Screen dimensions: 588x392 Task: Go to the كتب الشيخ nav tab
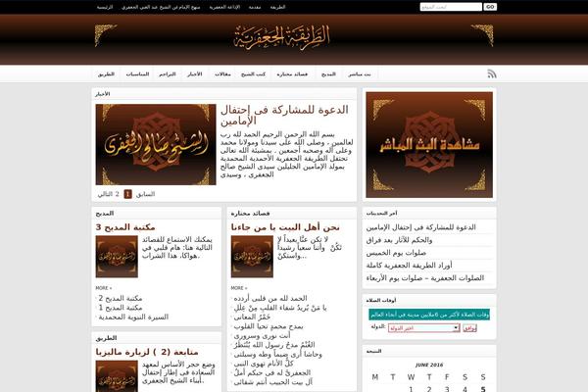pyautogui.click(x=253, y=74)
